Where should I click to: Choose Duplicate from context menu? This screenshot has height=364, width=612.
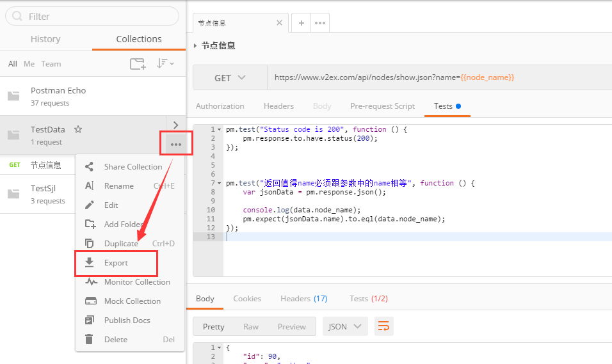point(129,243)
